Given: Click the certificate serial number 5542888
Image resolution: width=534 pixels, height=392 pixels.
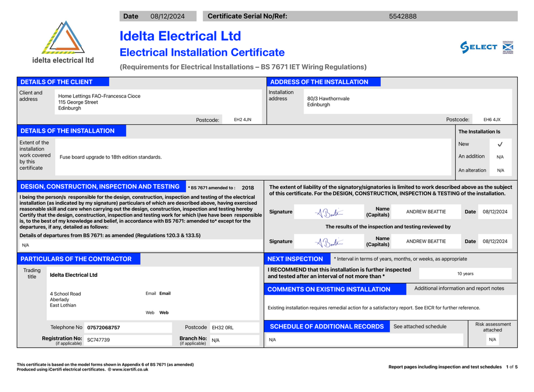Looking at the screenshot, I should 403,16.
